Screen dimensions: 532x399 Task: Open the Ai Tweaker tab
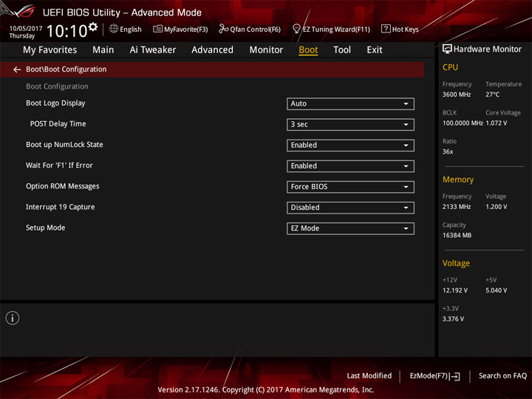(x=153, y=50)
